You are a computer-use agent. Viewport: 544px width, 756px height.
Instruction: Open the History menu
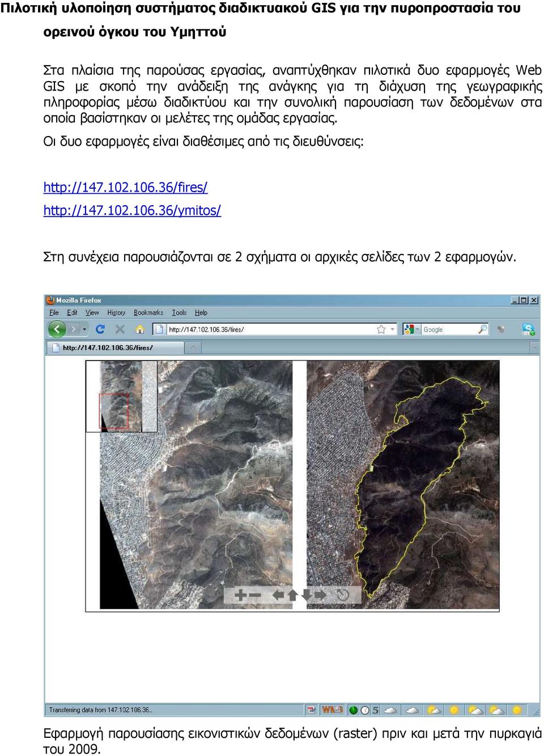(116, 312)
